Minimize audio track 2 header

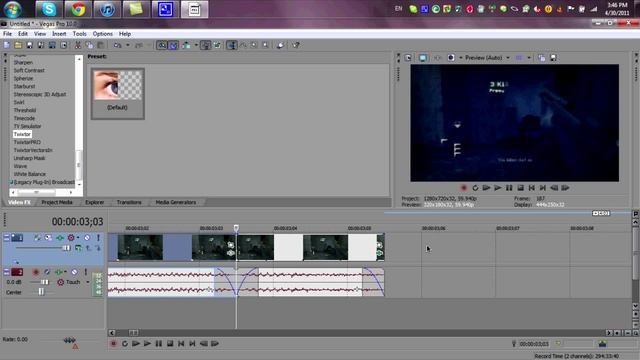(6, 271)
